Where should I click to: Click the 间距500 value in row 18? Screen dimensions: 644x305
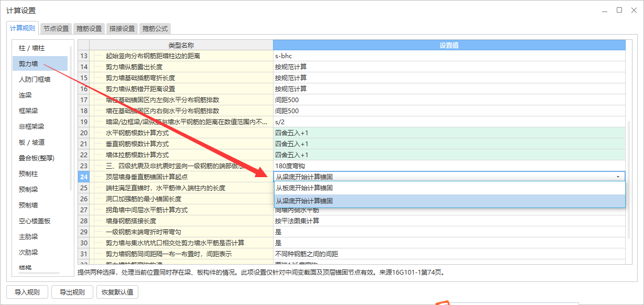click(x=449, y=111)
